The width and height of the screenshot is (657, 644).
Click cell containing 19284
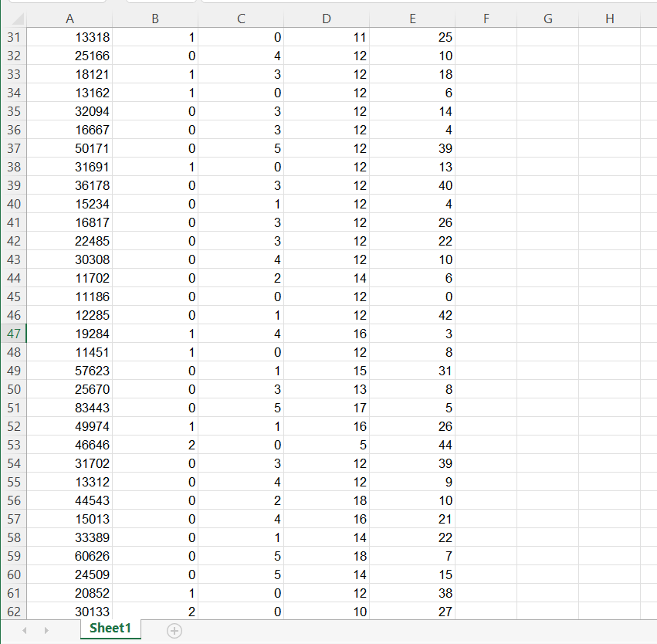tap(69, 334)
